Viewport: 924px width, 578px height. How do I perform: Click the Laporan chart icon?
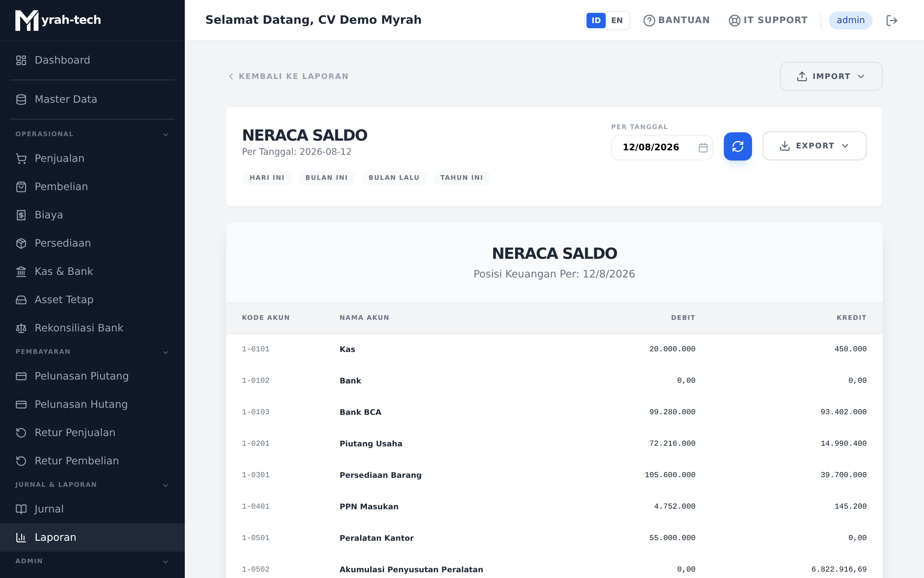tap(21, 538)
